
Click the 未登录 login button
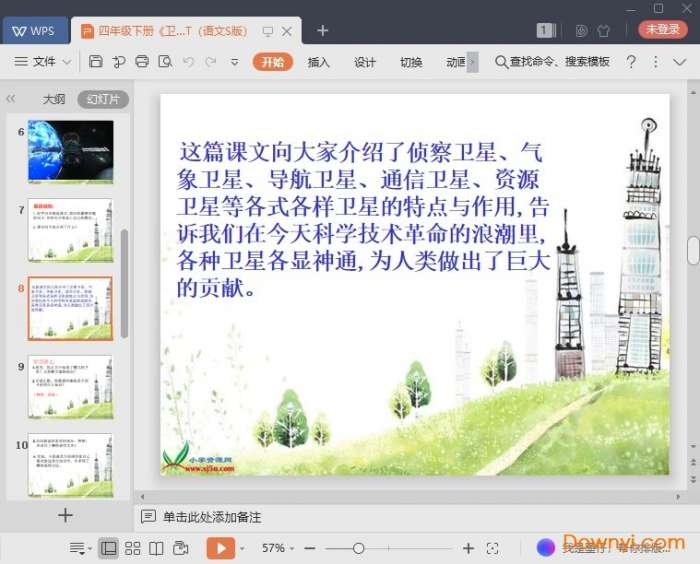pyautogui.click(x=662, y=30)
